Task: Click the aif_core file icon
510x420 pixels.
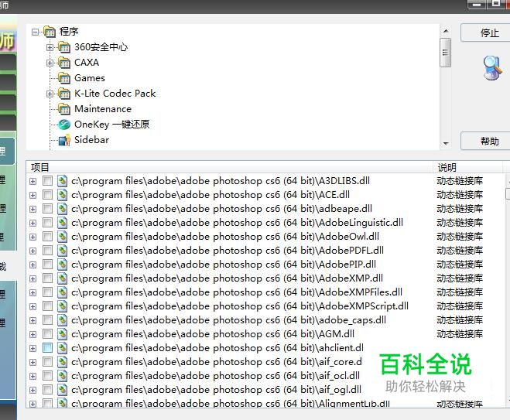Action: [x=62, y=362]
